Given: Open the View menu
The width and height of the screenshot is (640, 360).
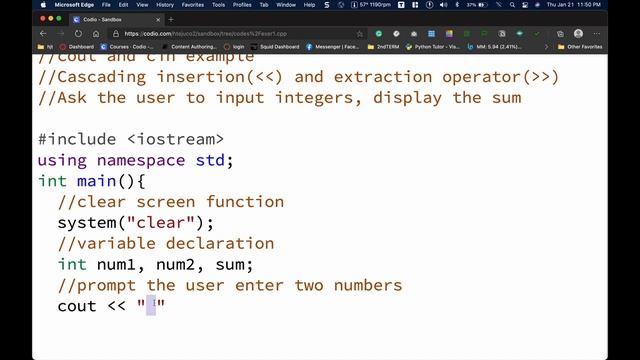Looking at the screenshot, I should coord(142,5).
